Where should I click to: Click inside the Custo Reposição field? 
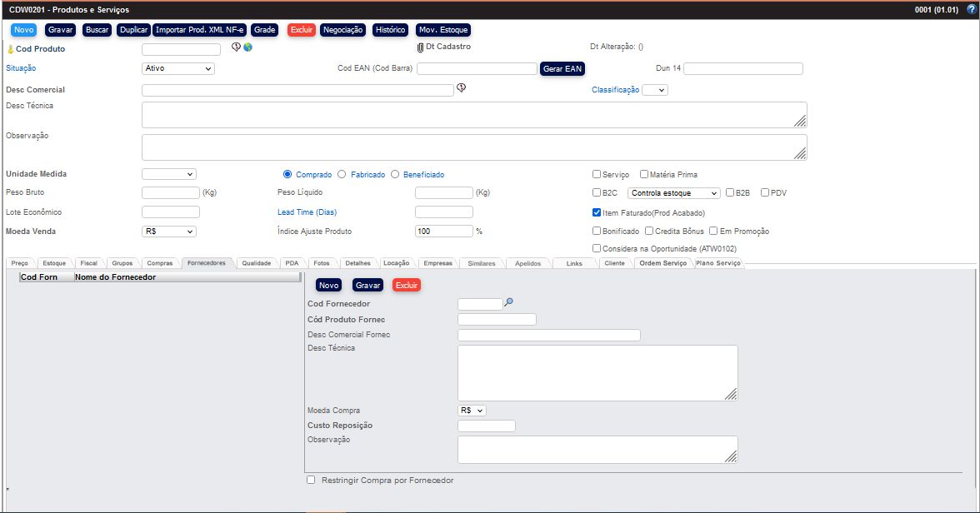click(487, 425)
